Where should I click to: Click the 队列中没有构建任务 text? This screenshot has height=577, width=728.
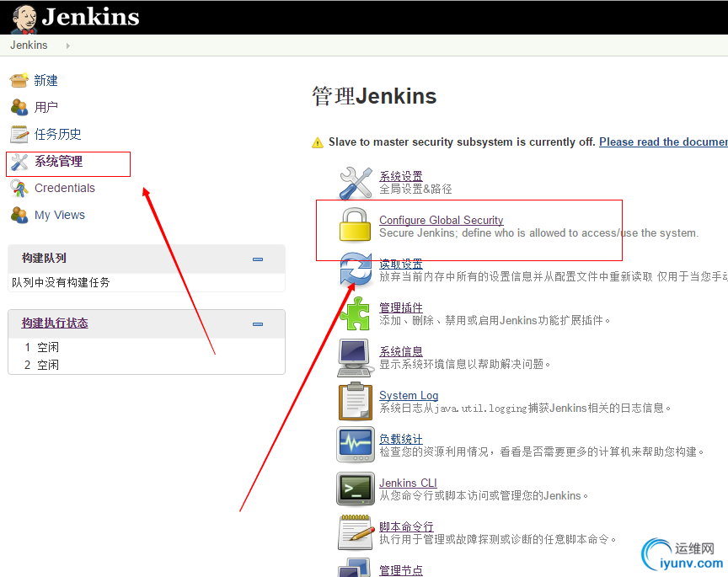61,282
